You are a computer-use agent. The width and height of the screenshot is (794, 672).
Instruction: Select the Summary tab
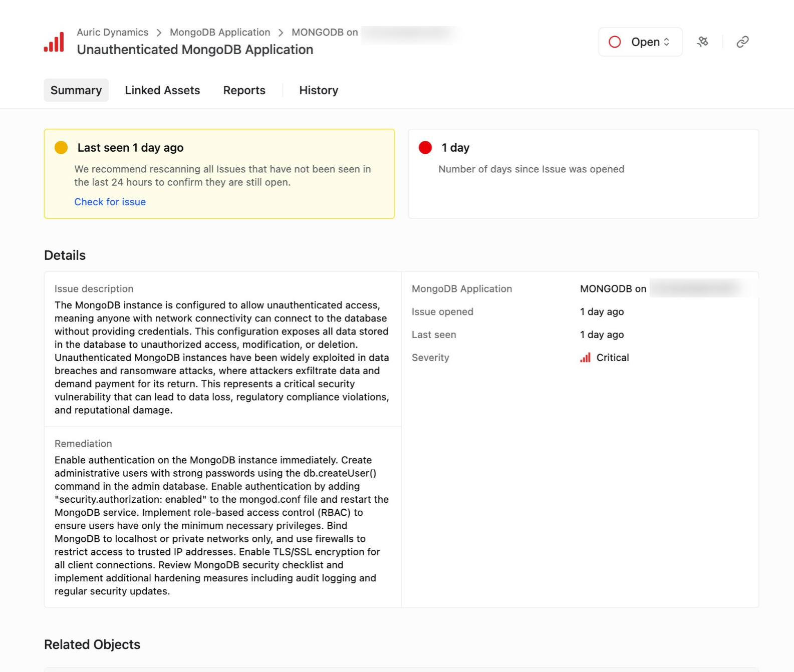[76, 90]
